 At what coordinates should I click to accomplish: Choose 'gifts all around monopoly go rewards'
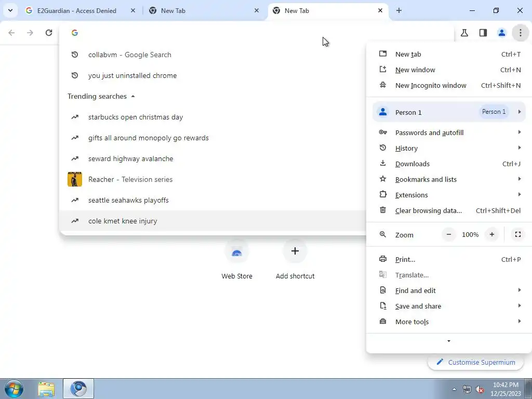pos(213,138)
